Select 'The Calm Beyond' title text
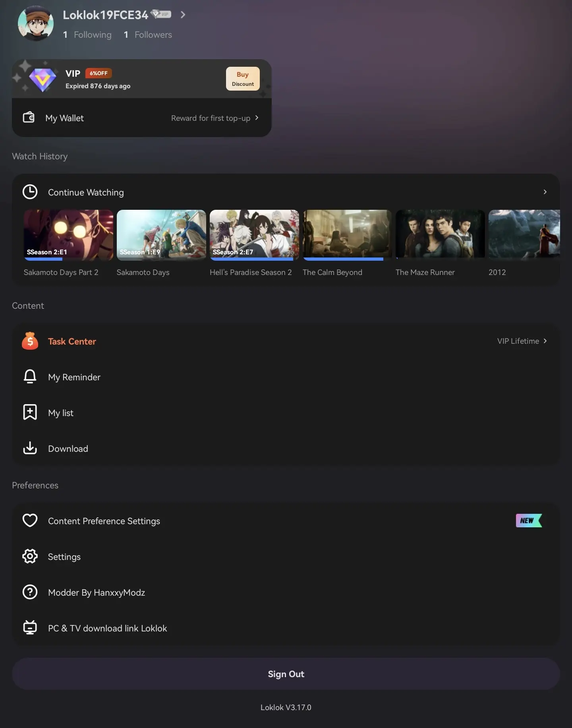This screenshot has height=728, width=572. click(332, 272)
